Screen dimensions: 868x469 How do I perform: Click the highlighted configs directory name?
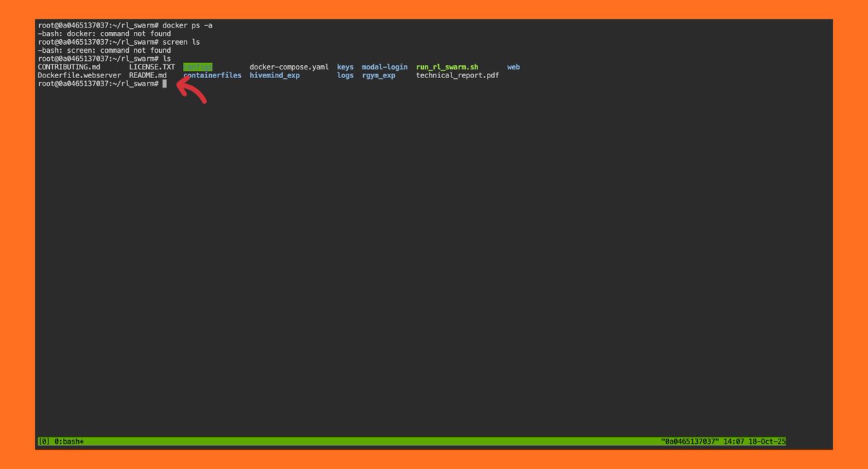(197, 67)
